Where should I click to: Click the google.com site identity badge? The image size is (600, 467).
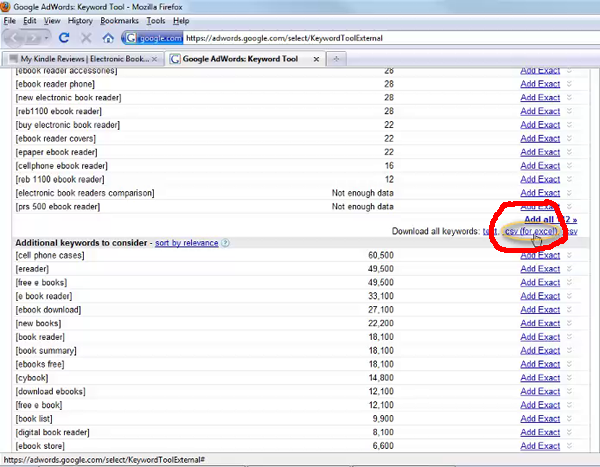(x=153, y=38)
